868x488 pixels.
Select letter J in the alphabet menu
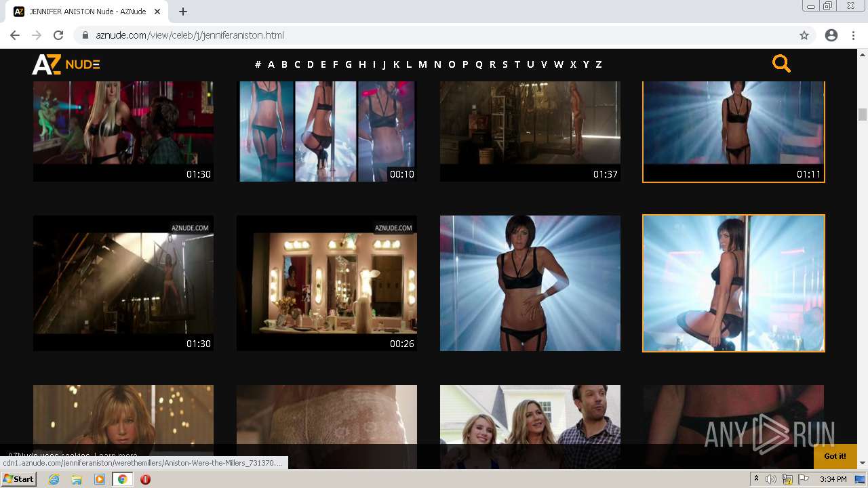384,64
